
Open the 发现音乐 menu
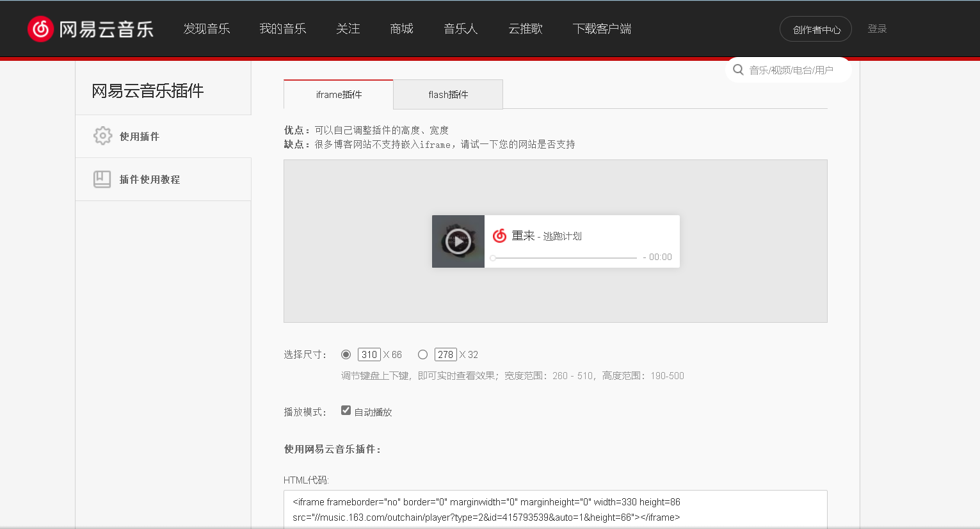point(207,28)
